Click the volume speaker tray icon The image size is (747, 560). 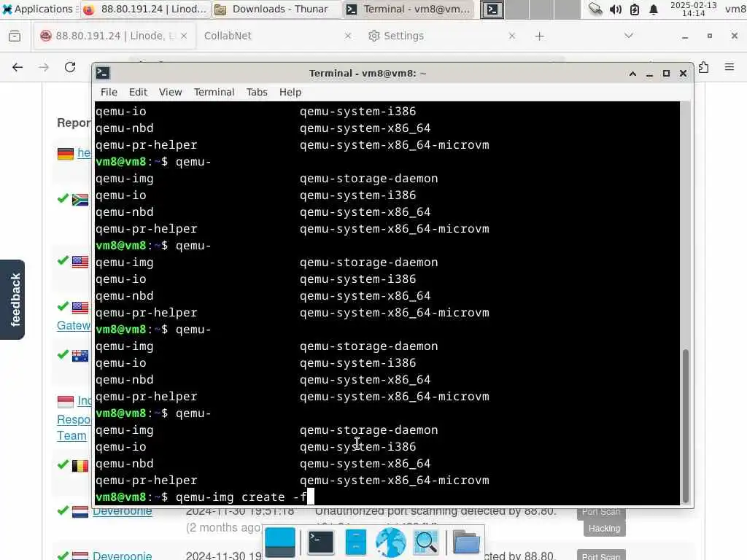(x=615, y=9)
